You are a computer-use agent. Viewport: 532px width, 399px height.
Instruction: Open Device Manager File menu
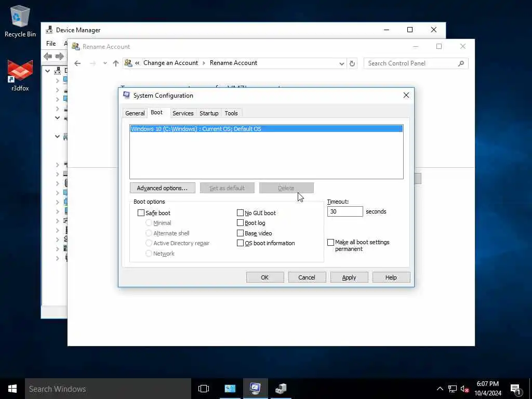(x=51, y=44)
